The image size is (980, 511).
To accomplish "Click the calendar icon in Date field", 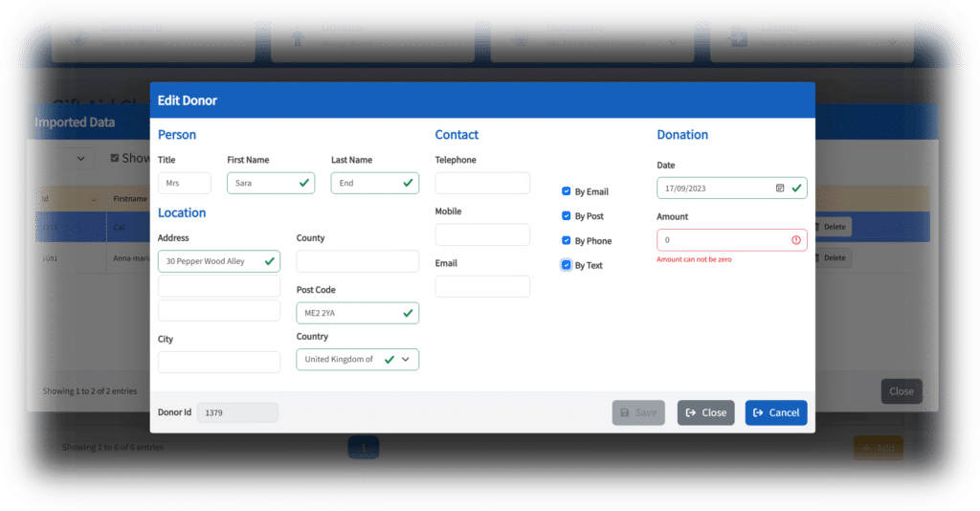I will tap(780, 188).
